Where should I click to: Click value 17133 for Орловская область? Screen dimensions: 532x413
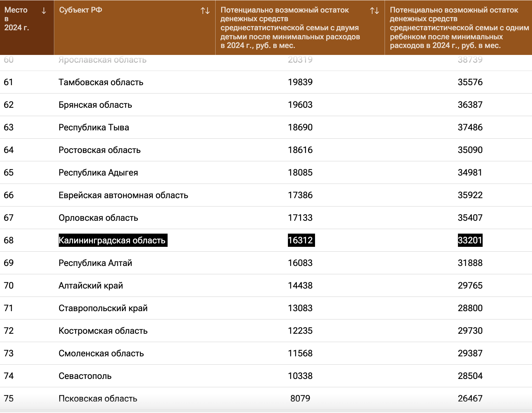[x=300, y=218]
